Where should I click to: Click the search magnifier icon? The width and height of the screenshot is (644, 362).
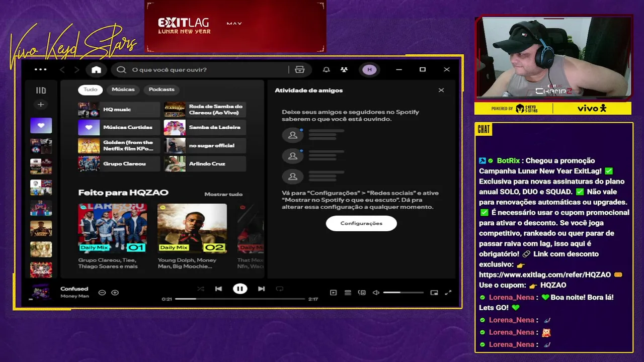121,70
